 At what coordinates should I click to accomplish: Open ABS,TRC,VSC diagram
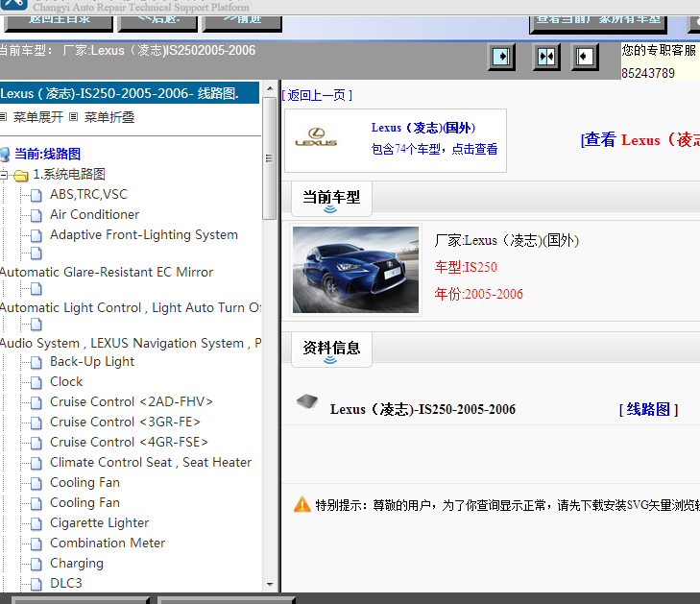click(88, 194)
